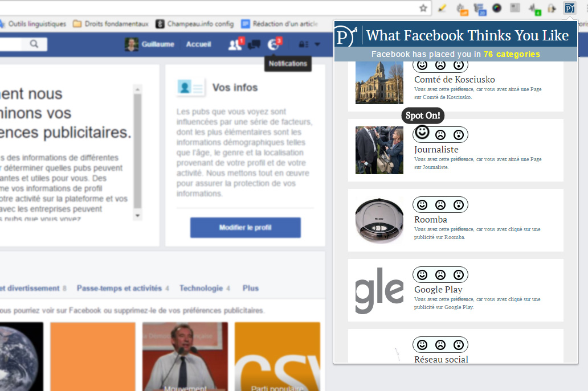Click the 'Réseau social' category title
This screenshot has width=588, height=391.
[441, 359]
